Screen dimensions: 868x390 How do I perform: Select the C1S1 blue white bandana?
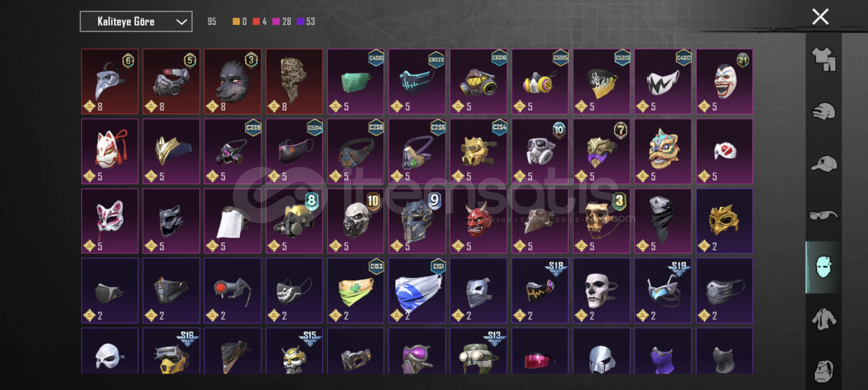(417, 290)
